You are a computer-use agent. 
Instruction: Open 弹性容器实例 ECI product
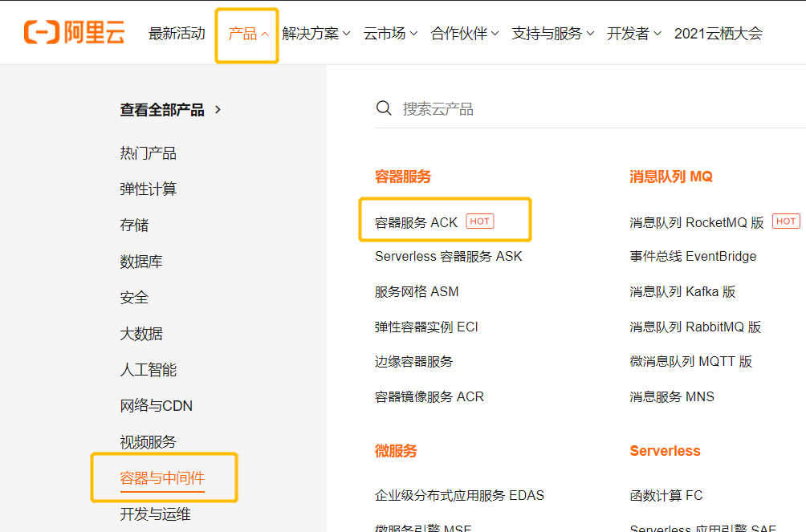426,327
